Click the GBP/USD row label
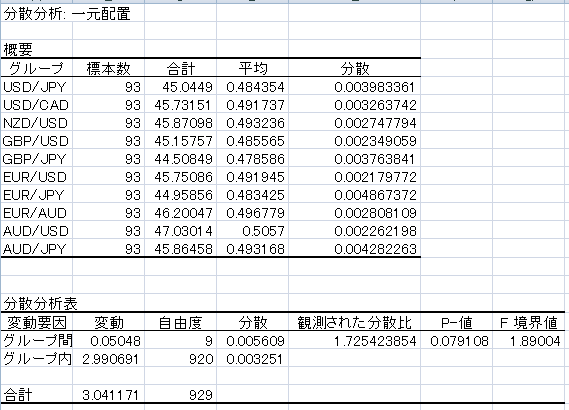 coord(36,141)
